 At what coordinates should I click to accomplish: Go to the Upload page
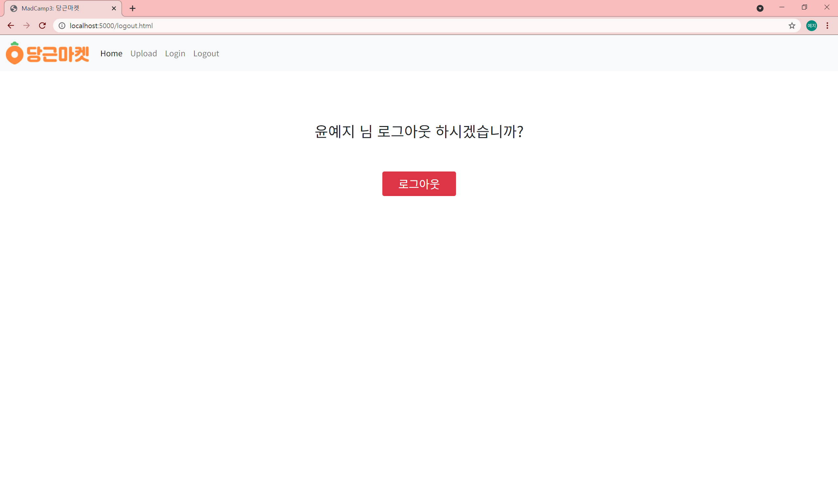(143, 53)
